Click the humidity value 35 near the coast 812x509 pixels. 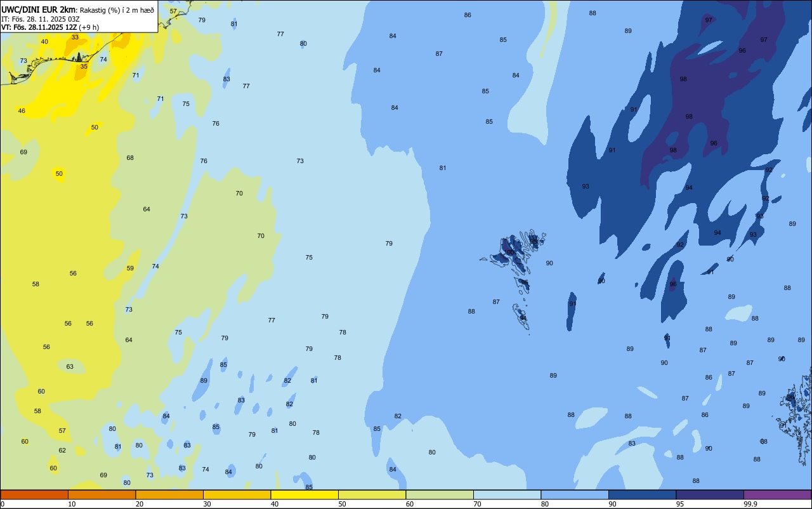tap(84, 66)
